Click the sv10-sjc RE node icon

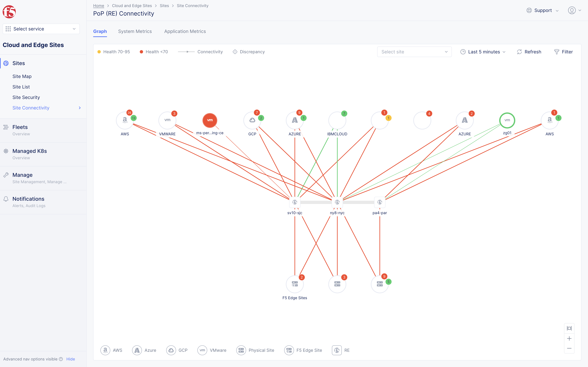coord(295,202)
